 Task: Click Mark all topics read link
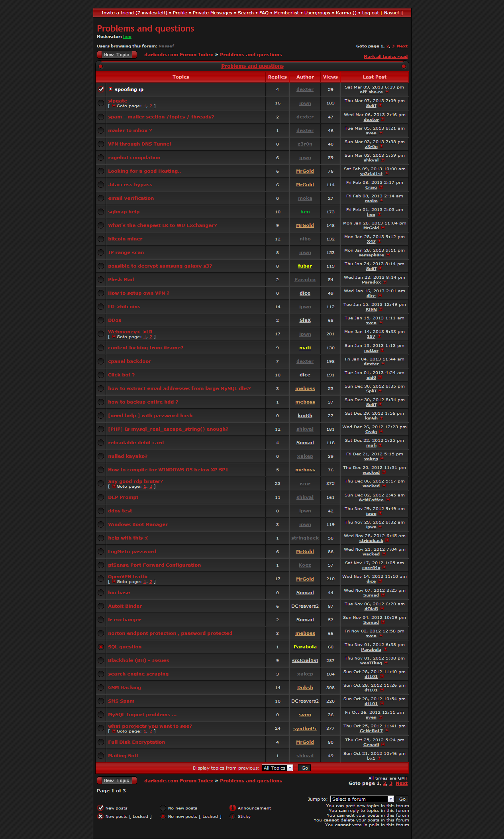tap(385, 57)
